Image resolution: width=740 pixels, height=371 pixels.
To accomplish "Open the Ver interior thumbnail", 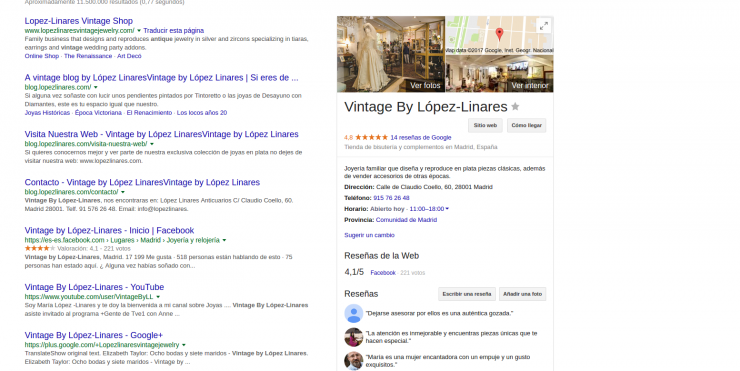I will [x=500, y=74].
